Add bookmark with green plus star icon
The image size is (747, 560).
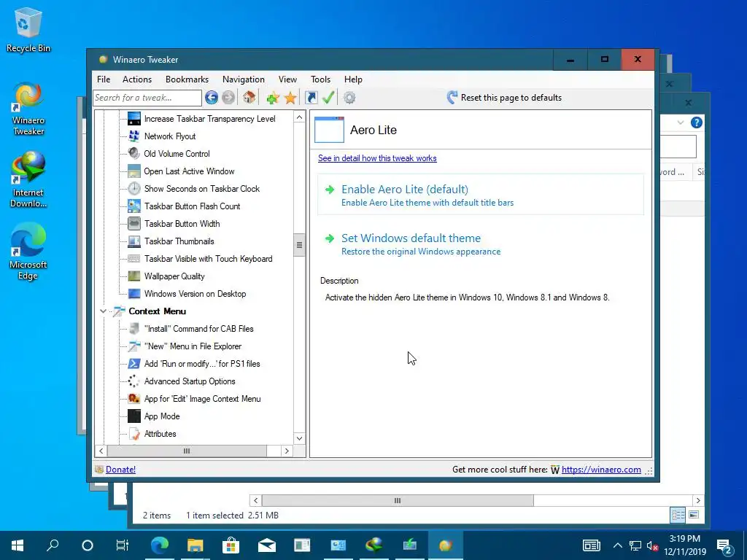[273, 98]
